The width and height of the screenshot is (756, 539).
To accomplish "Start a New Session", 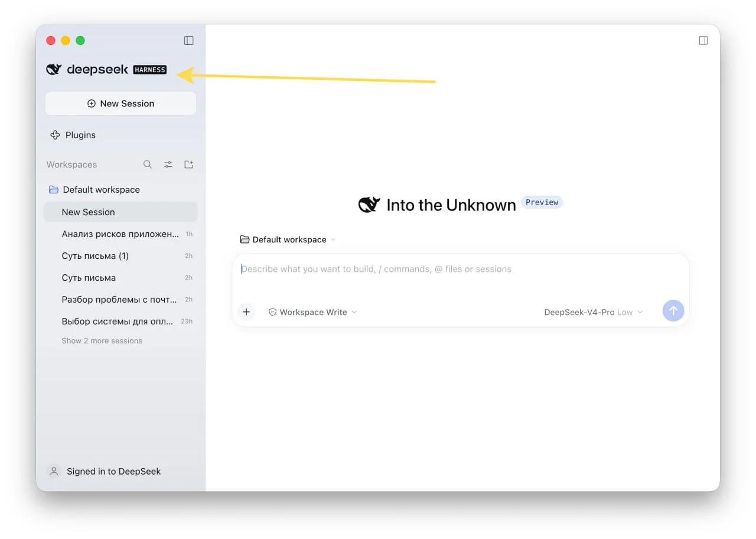I will click(x=120, y=103).
